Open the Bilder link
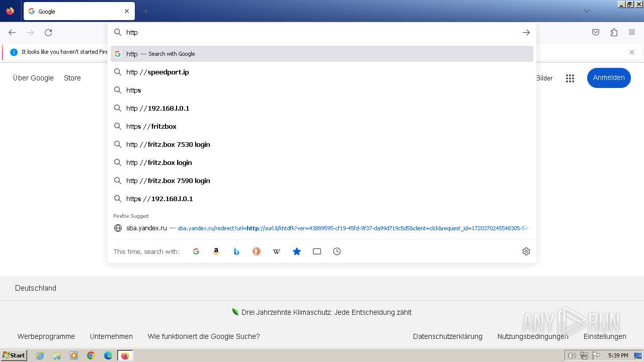Screen dimensions: 644x362 point(544,78)
